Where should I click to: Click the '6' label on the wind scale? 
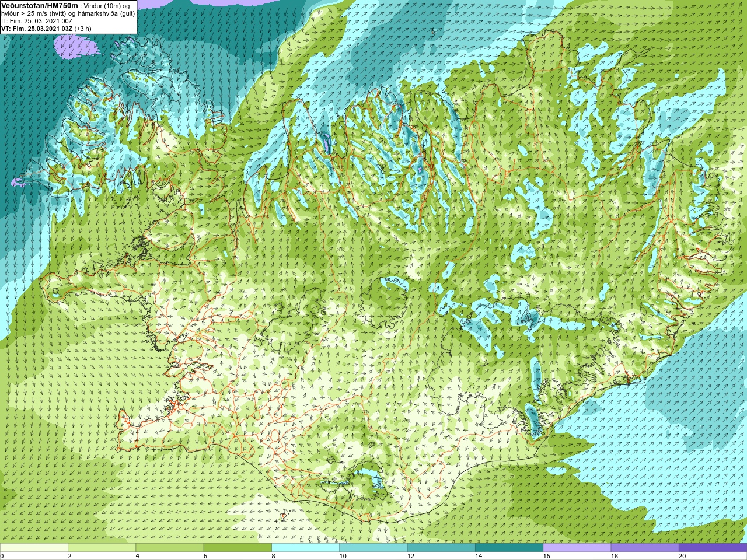point(205,556)
